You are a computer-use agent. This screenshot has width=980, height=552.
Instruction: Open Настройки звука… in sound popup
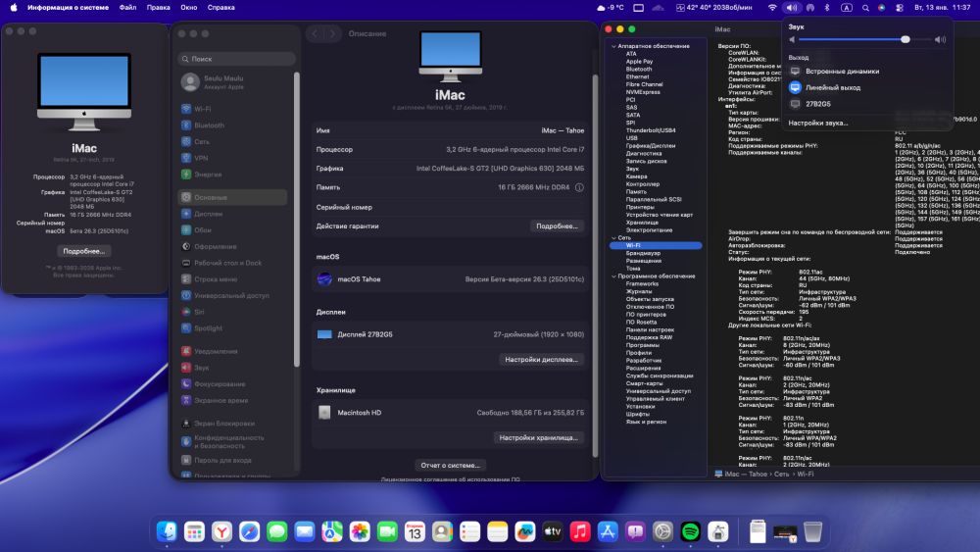[817, 124]
